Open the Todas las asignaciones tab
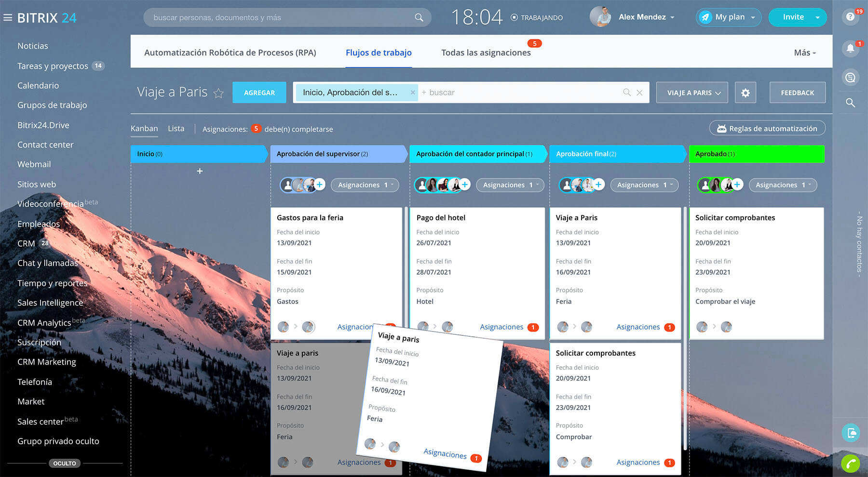 (x=486, y=53)
